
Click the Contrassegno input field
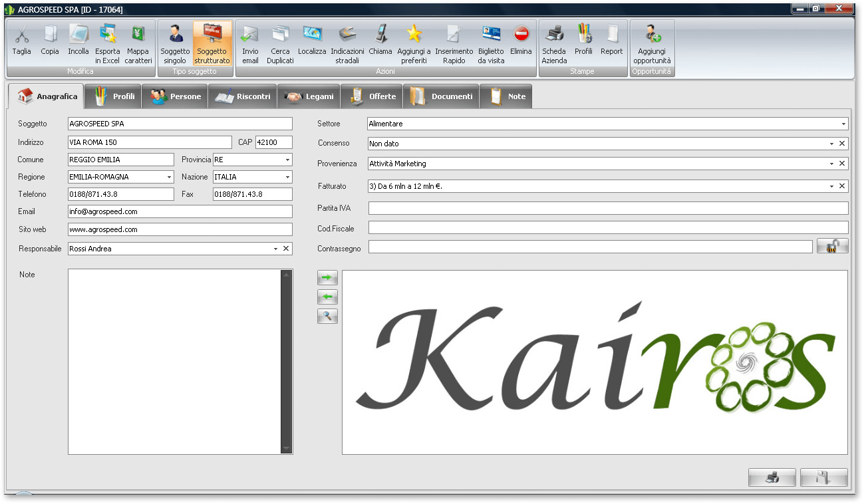pyautogui.click(x=591, y=247)
